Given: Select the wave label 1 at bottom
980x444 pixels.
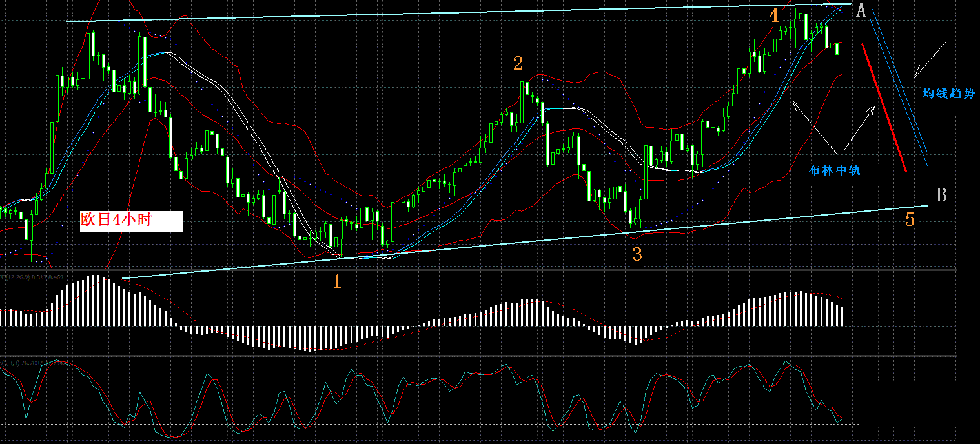Looking at the screenshot, I should (x=336, y=281).
